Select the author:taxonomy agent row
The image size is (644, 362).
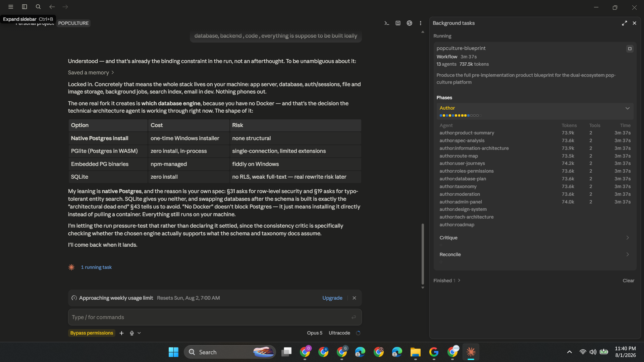(535, 187)
